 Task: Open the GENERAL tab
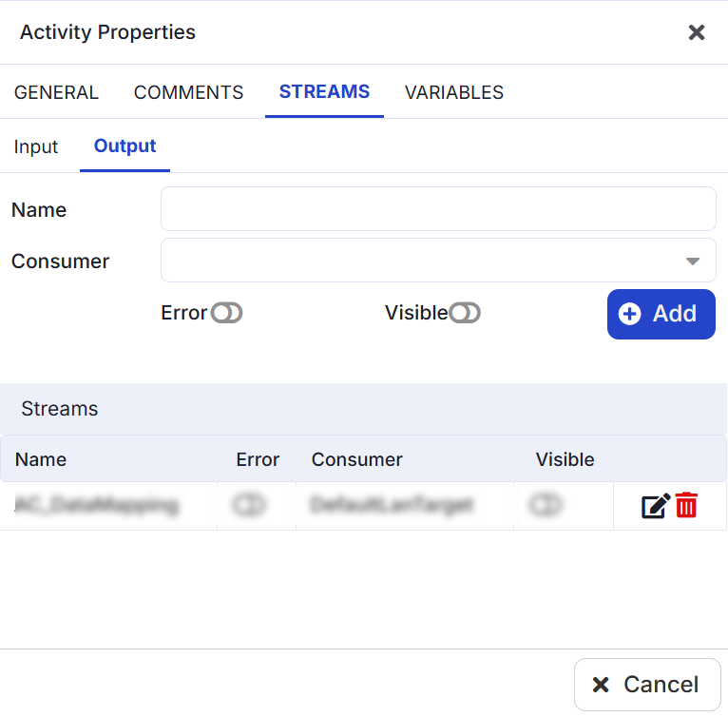click(56, 92)
